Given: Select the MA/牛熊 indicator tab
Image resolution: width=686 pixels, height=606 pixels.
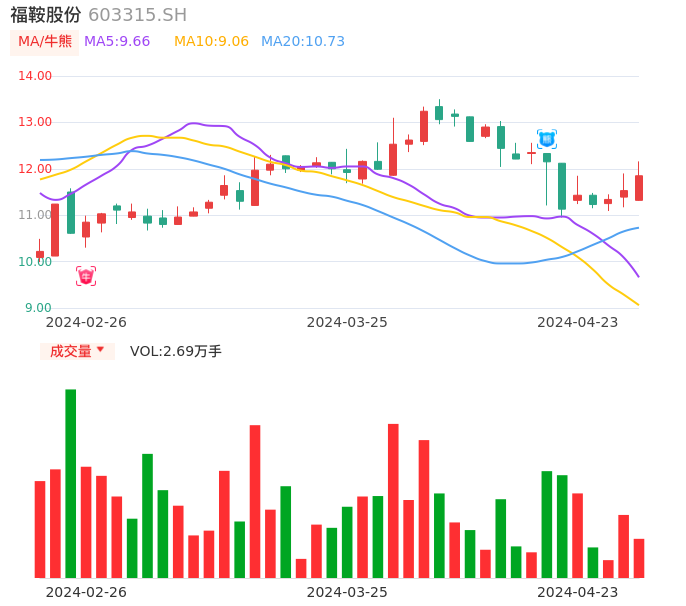Looking at the screenshot, I should click(45, 42).
